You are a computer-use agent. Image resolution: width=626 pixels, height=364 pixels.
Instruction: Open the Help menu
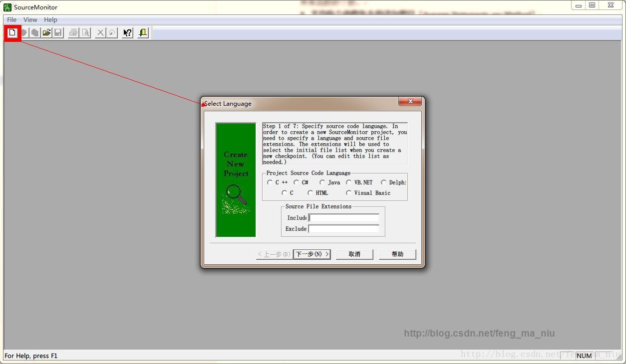(x=50, y=20)
